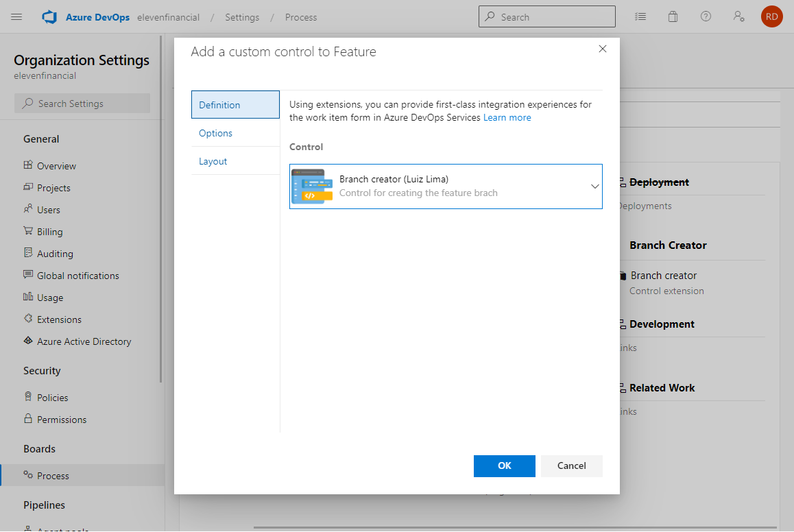Confirm with the OK button
794x532 pixels.
point(505,465)
